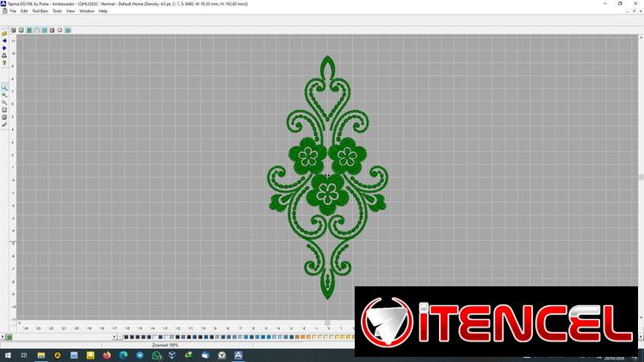
Task: Open Sticky Notes yellow icon on taskbar
Action: 90,355
